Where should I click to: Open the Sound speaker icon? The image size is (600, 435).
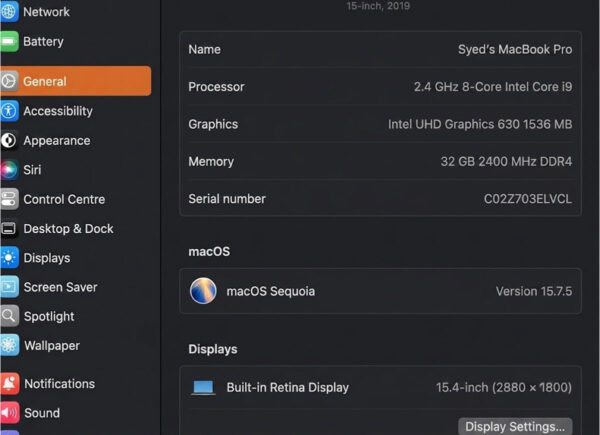(x=9, y=413)
